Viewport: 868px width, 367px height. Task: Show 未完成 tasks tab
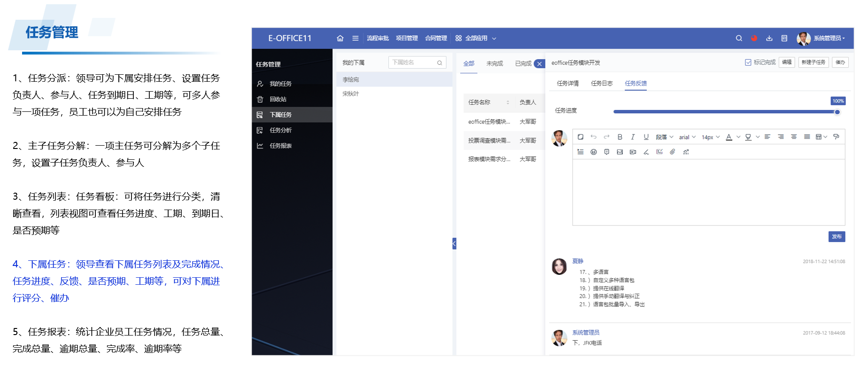pos(495,63)
